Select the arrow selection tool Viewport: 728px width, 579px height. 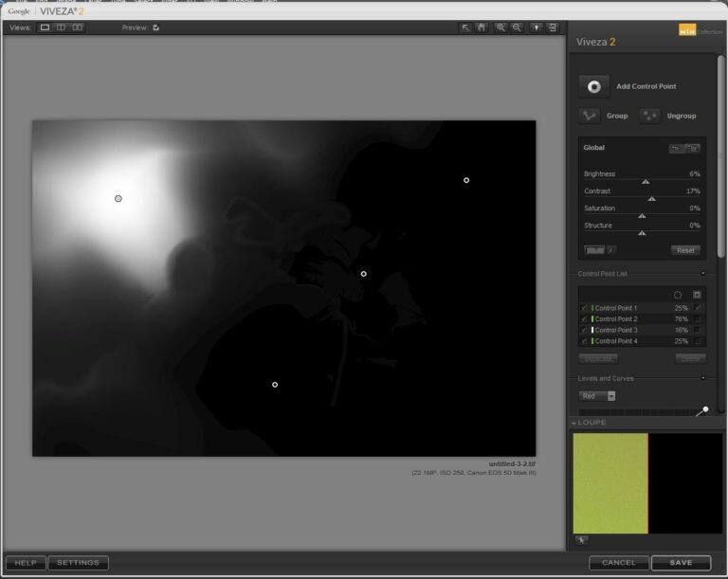465,28
